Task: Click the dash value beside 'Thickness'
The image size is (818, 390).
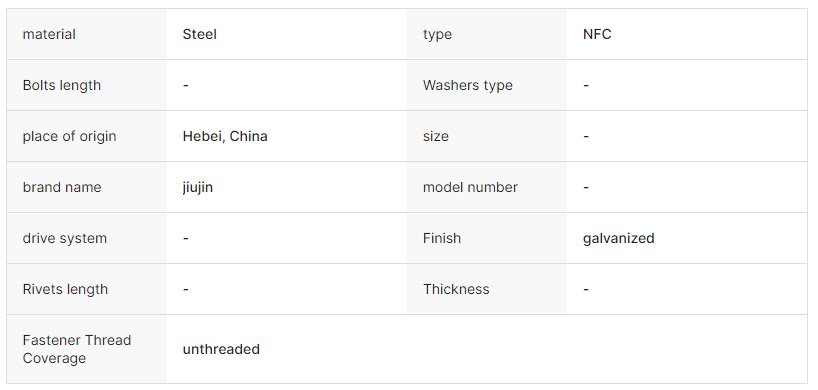Action: coord(586,289)
